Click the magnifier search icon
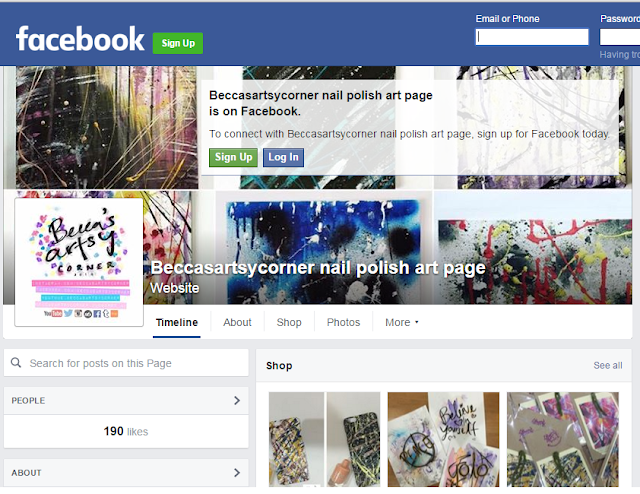 16,363
